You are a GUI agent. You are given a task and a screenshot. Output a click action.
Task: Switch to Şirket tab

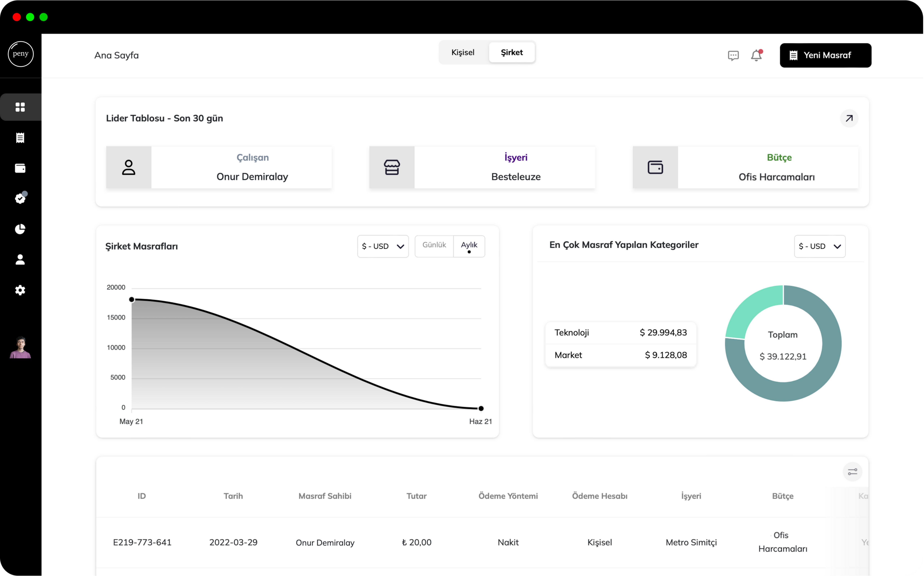click(511, 52)
